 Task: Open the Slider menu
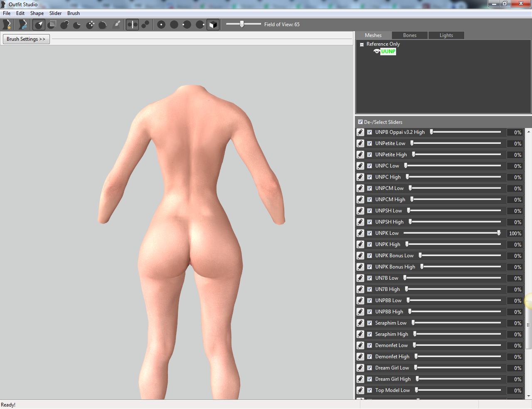[x=56, y=13]
